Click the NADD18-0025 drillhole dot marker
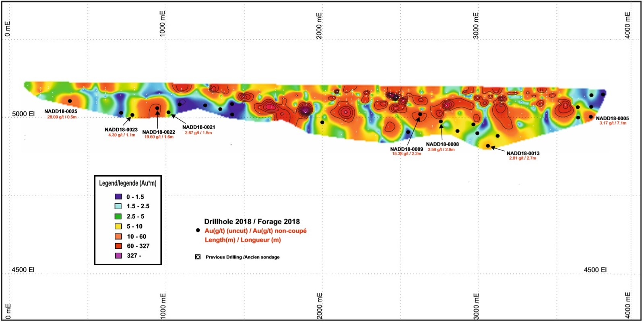 click(x=70, y=101)
